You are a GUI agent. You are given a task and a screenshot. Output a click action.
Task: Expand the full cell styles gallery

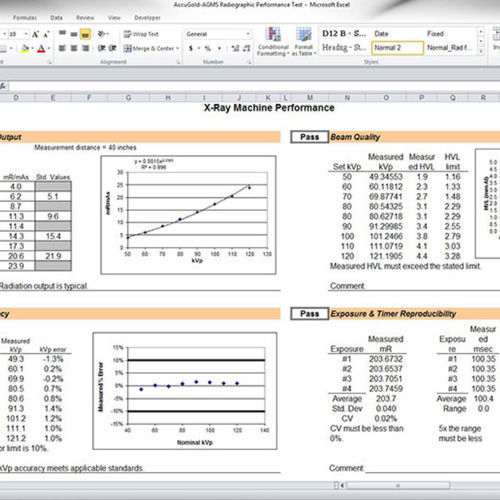pos(481,51)
